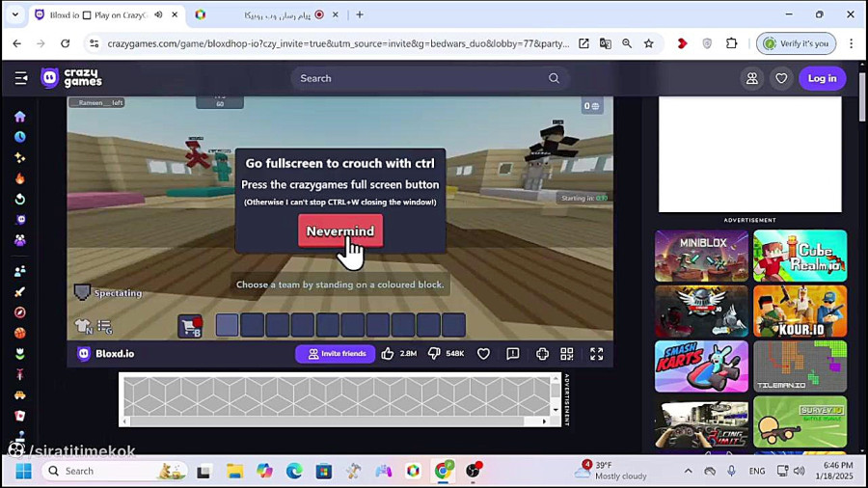Select the Home icon in the sidebar
Viewport: 868px width, 488px height.
click(x=20, y=116)
